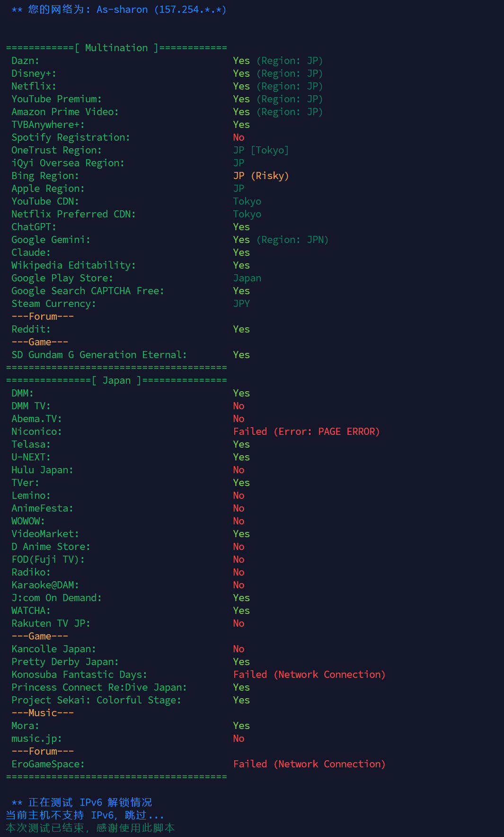Click the JP (Risky) Bing Region value
This screenshot has width=504, height=837.
[x=261, y=176]
